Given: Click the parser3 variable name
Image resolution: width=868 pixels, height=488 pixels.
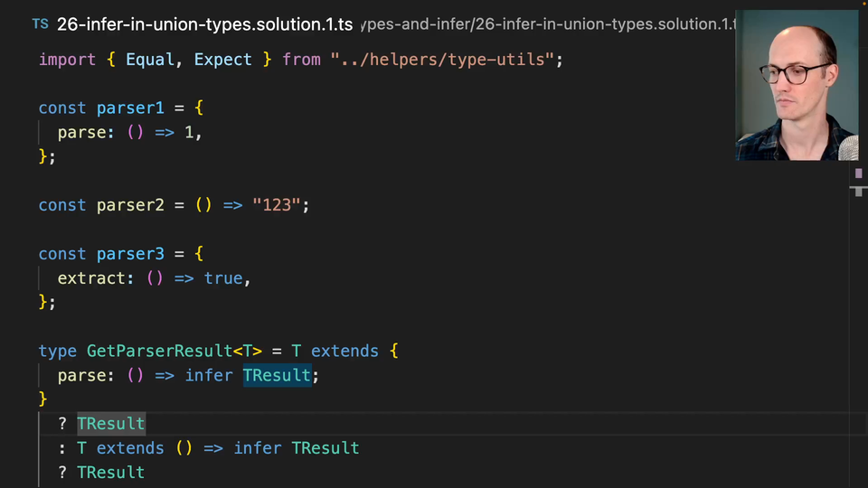Looking at the screenshot, I should click(130, 254).
